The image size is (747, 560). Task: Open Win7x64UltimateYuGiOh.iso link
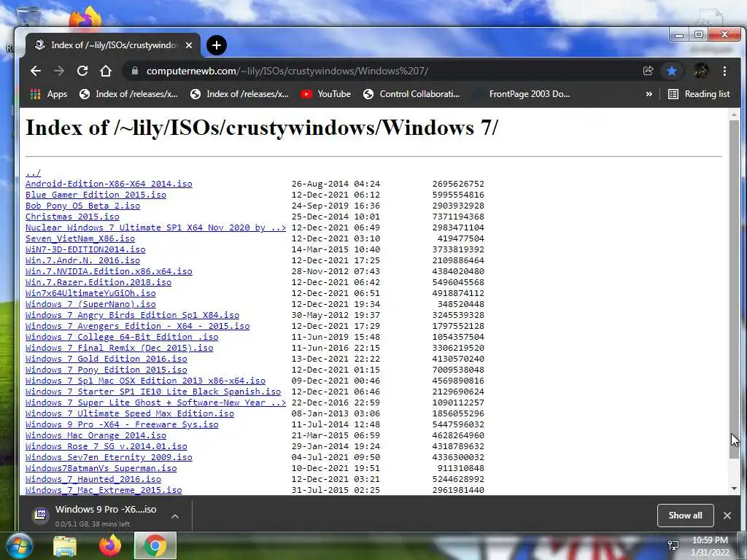pyautogui.click(x=90, y=293)
